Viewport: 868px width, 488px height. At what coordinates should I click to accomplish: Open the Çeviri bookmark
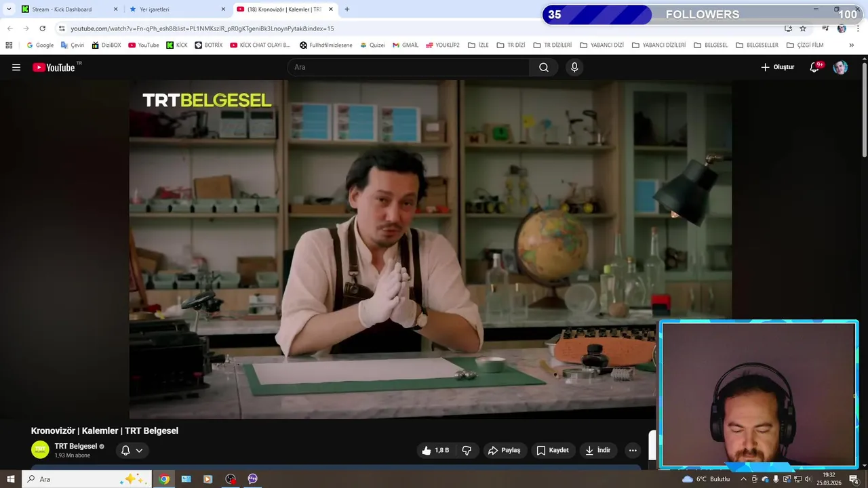click(x=73, y=45)
